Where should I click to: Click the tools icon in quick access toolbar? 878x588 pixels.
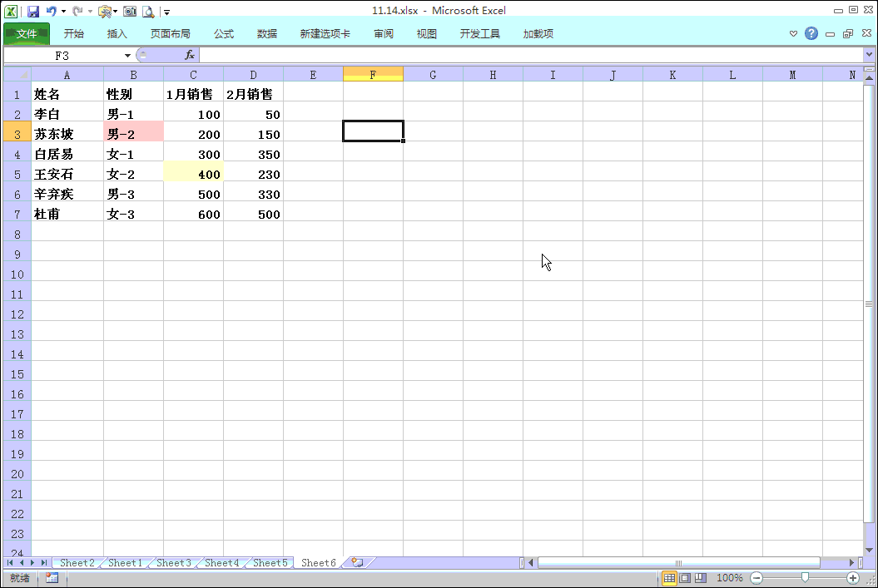104,11
